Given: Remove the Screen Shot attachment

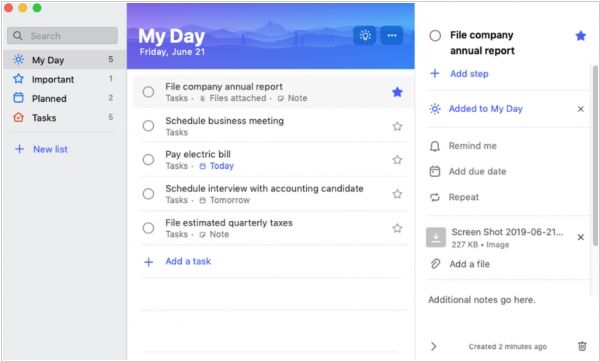Looking at the screenshot, I should pos(580,237).
